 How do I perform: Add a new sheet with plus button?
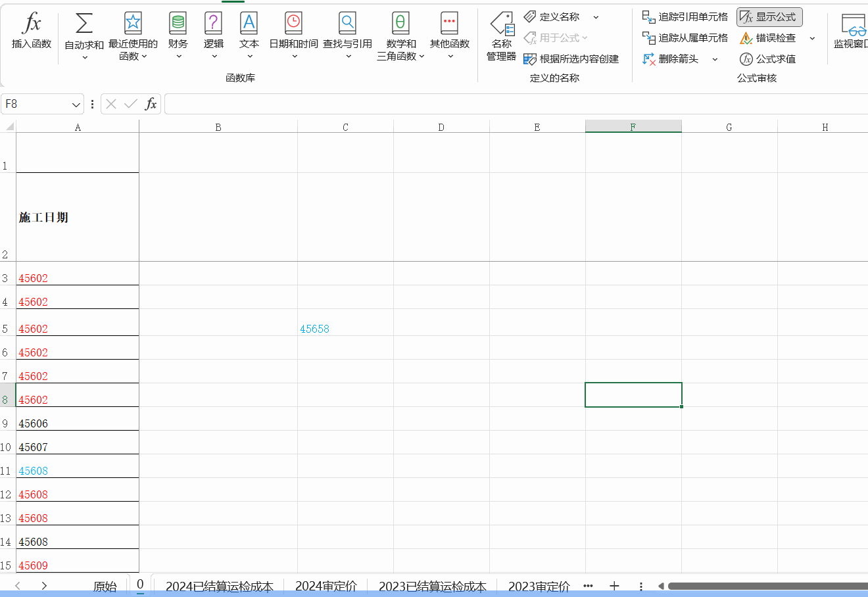[614, 586]
